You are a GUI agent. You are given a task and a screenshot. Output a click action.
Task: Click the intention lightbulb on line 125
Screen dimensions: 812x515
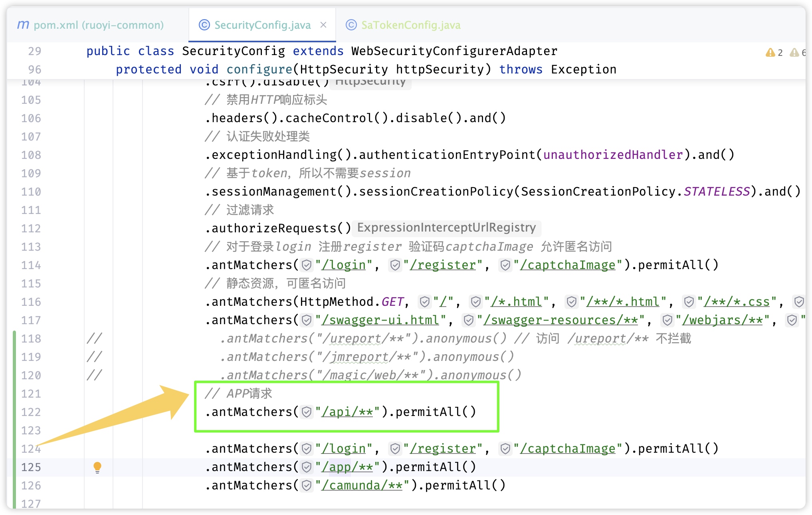coord(97,467)
